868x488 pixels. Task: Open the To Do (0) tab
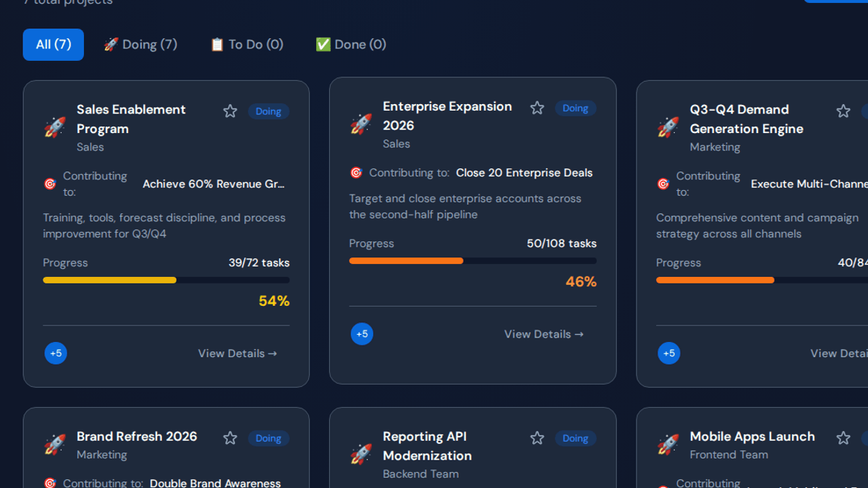click(x=247, y=45)
